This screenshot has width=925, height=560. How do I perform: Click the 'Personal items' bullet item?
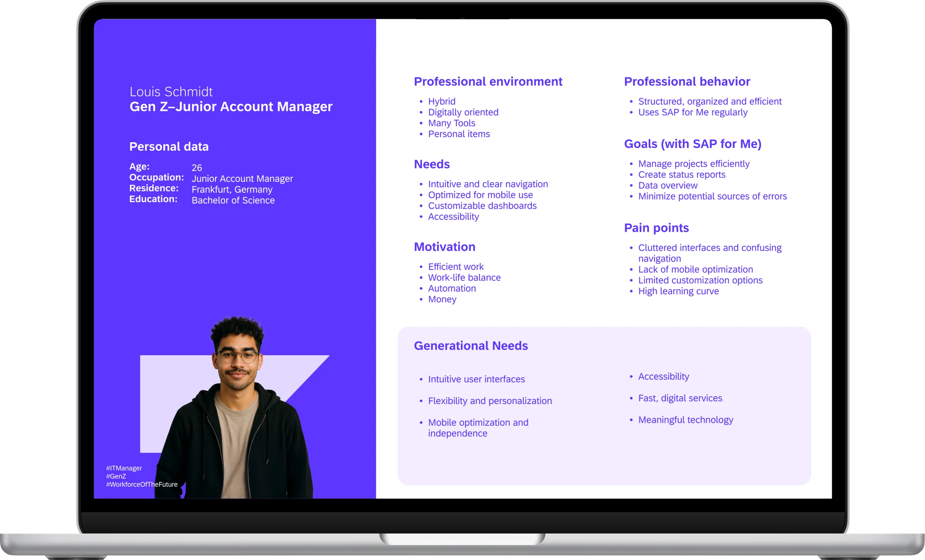[459, 134]
